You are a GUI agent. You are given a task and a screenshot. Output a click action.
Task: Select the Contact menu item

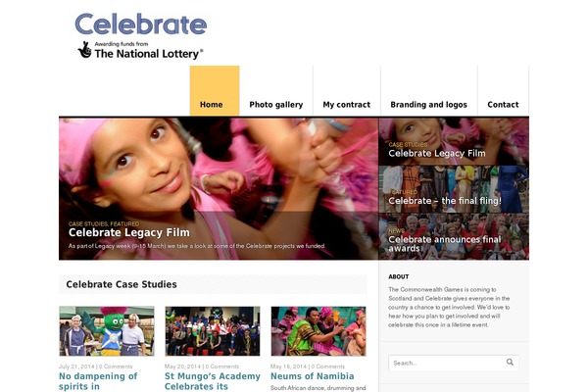[x=503, y=105]
